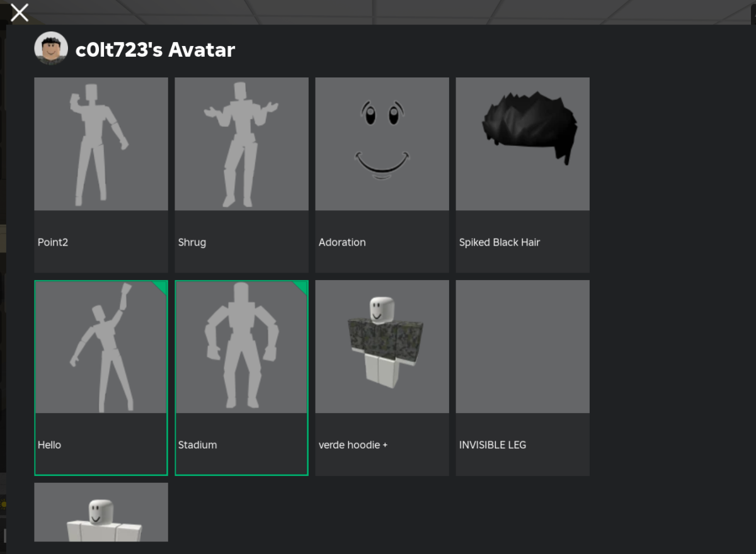Select the Shrug emote thumbnail
Viewport: 756px width, 554px height.
(241, 144)
